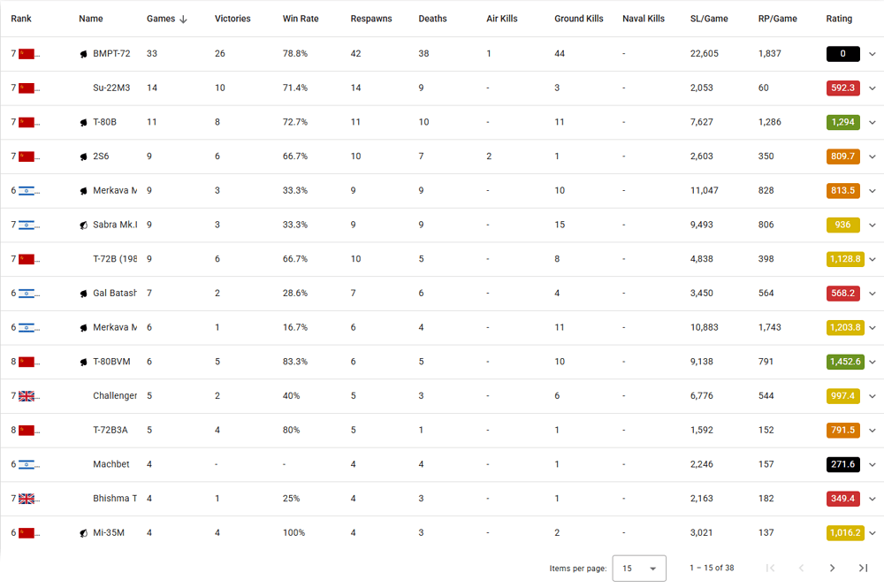Click the red 592.3 rating badge

(x=842, y=88)
